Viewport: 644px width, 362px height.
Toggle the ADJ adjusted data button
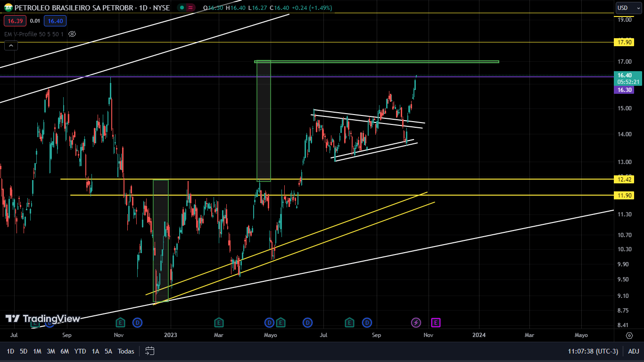pos(634,351)
